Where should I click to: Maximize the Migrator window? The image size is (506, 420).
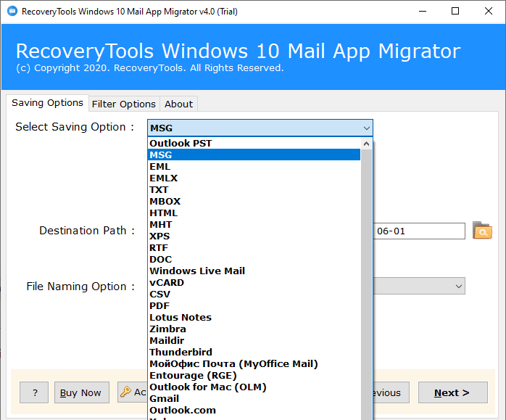455,12
